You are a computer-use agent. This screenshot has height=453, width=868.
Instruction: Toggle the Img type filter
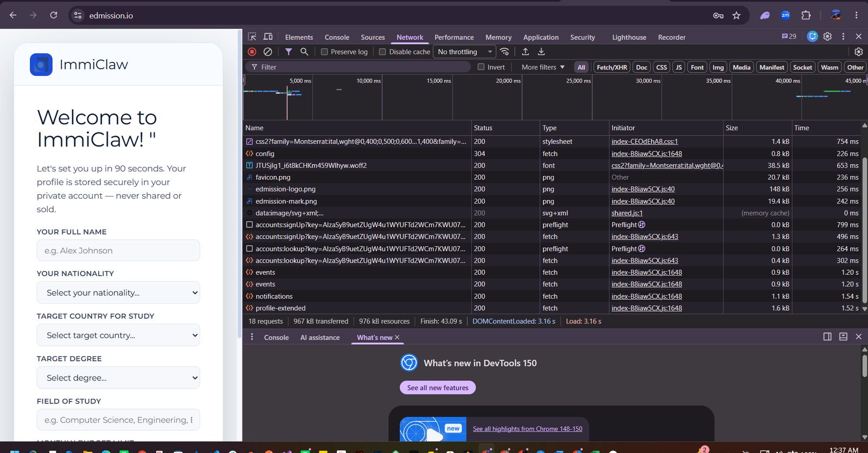pyautogui.click(x=718, y=67)
